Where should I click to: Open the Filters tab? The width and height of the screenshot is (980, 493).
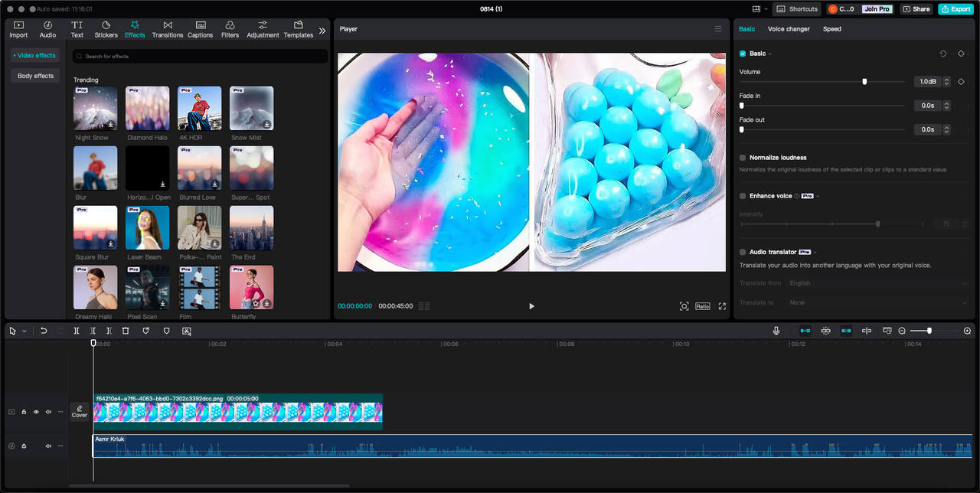point(230,29)
